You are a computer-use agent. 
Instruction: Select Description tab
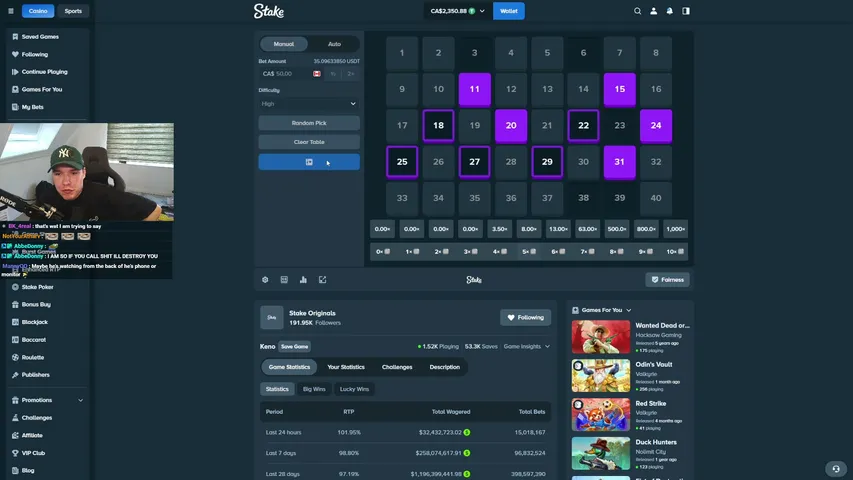pos(444,367)
